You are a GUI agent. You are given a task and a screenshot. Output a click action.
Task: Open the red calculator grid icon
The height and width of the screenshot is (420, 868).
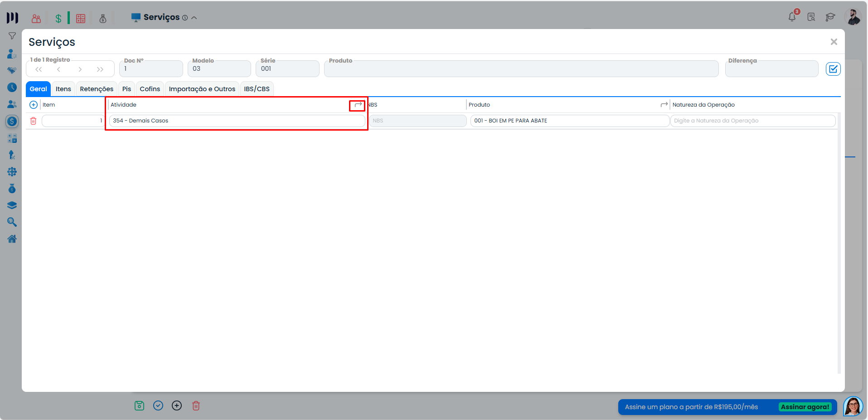pyautogui.click(x=81, y=18)
